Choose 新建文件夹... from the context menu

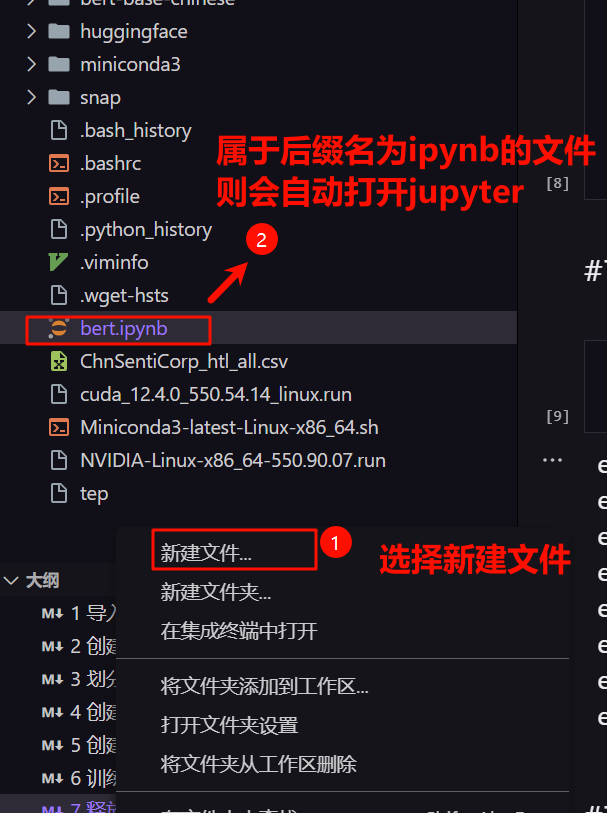click(216, 592)
